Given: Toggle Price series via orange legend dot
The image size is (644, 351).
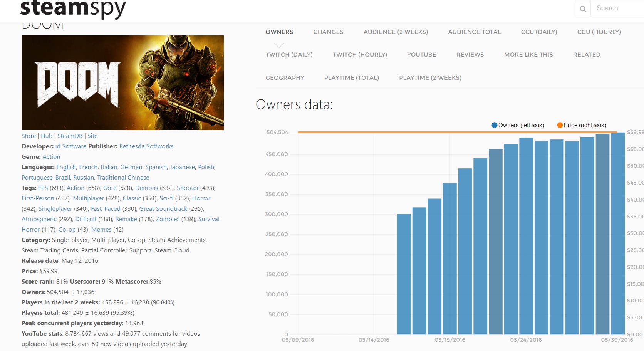Looking at the screenshot, I should coord(560,125).
